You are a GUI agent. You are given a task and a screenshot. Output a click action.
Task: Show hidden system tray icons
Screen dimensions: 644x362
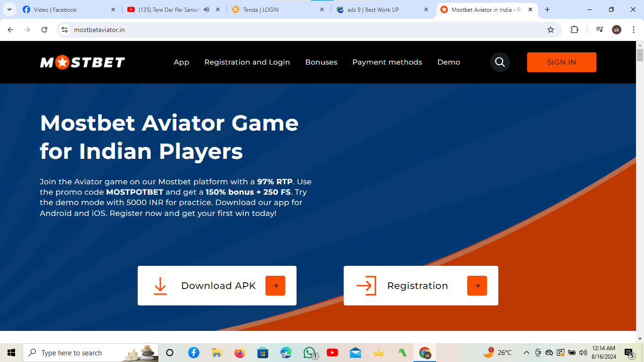click(527, 353)
